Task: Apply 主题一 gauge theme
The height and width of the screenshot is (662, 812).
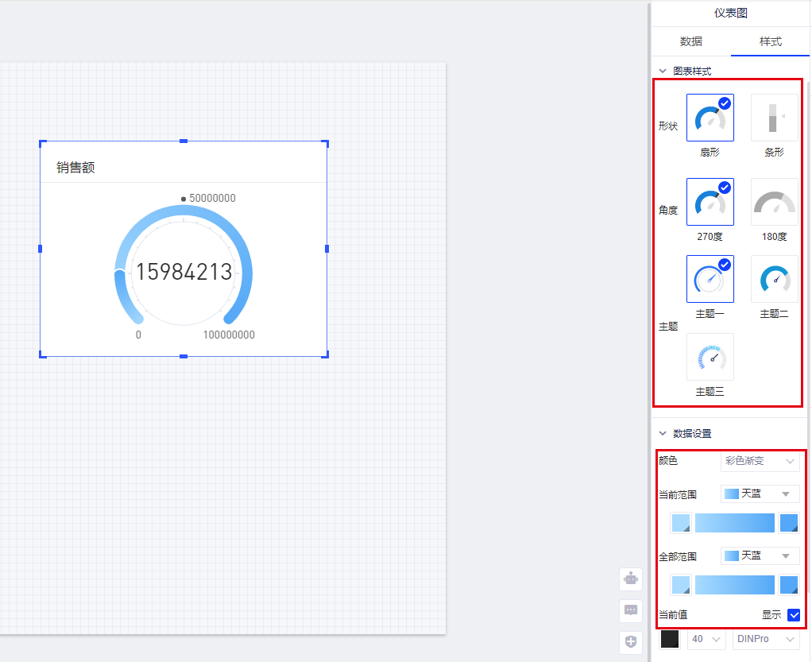Action: pos(710,279)
